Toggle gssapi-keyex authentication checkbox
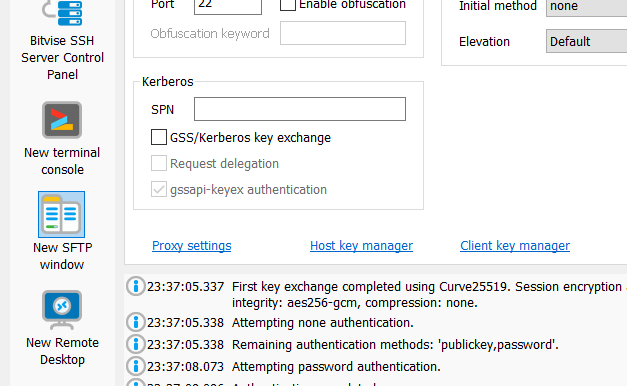This screenshot has height=386, width=627. click(159, 189)
